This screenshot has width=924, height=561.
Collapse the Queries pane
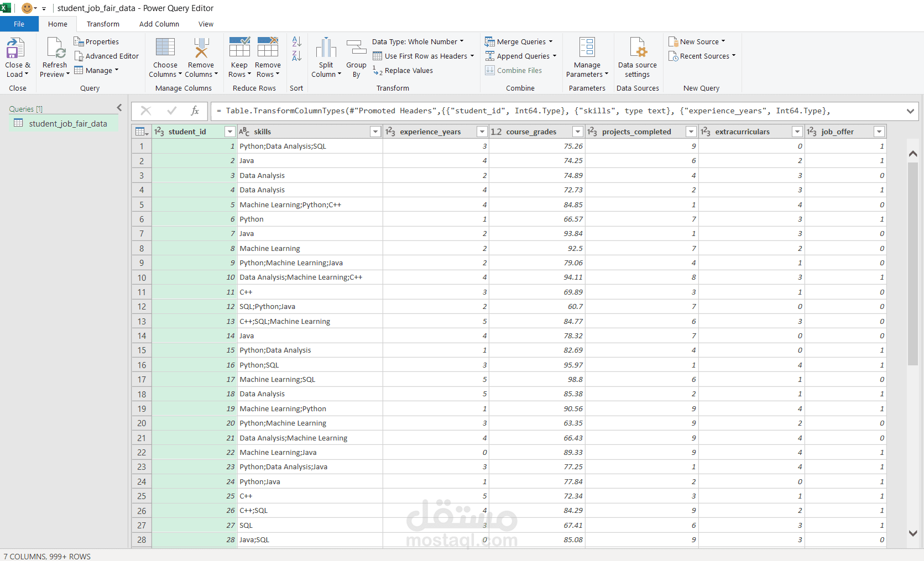click(119, 108)
